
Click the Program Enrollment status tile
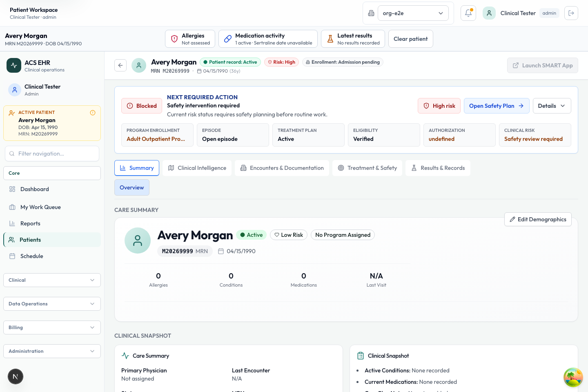coord(157,135)
